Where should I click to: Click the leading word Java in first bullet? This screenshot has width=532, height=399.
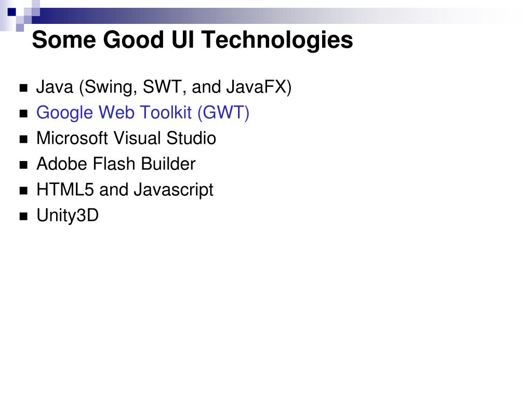tap(55, 87)
